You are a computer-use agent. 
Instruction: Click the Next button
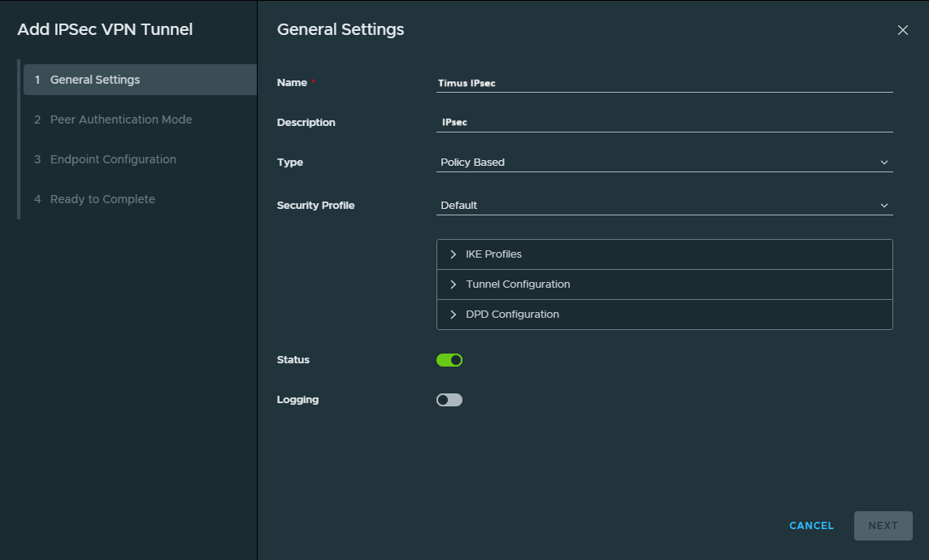pos(883,526)
